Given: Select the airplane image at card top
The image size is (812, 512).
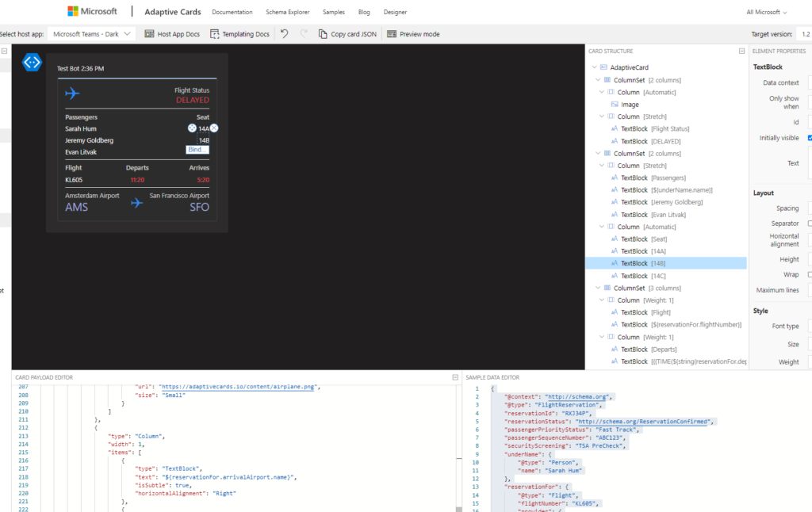Looking at the screenshot, I should (72, 94).
